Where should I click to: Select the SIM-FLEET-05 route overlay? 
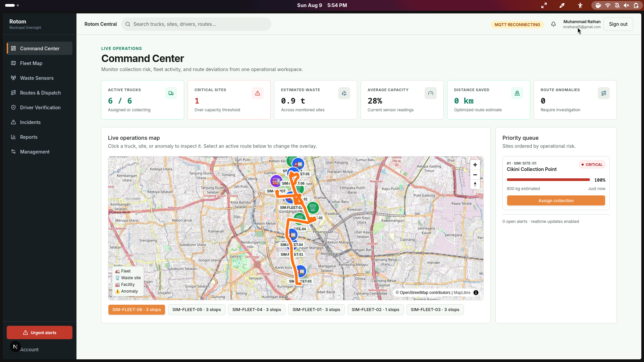click(197, 310)
